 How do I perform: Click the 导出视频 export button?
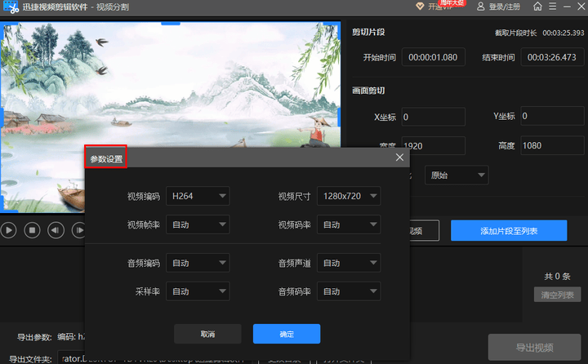[x=534, y=347]
